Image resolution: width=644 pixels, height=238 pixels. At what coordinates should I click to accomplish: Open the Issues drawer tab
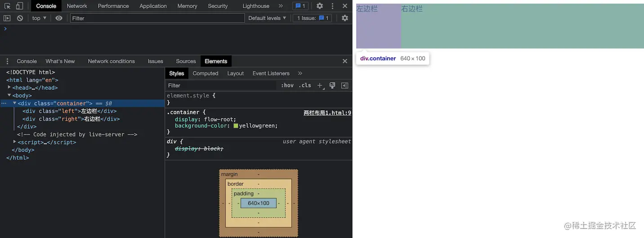point(155,61)
